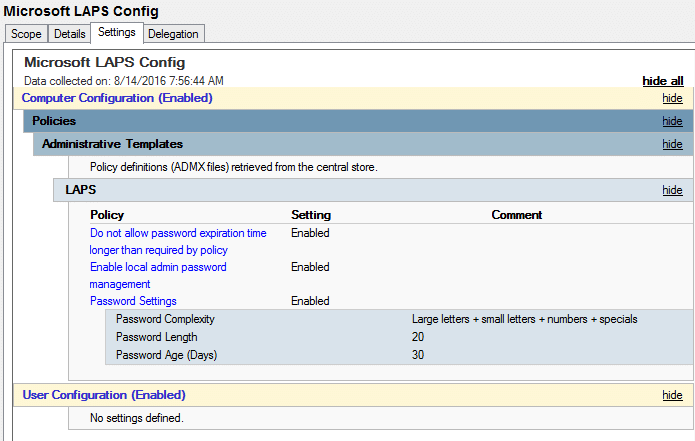695x441 pixels.
Task: Hide the User Configuration section
Action: tap(672, 395)
